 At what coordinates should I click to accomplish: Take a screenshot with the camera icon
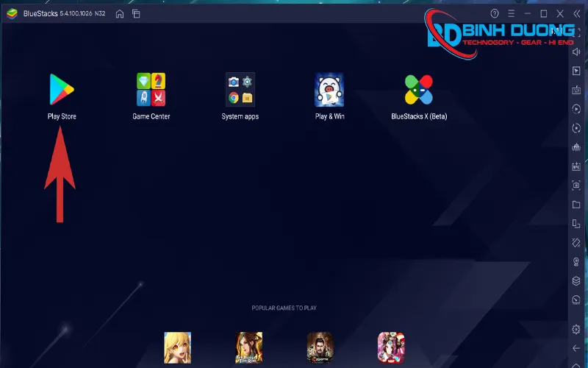point(576,185)
